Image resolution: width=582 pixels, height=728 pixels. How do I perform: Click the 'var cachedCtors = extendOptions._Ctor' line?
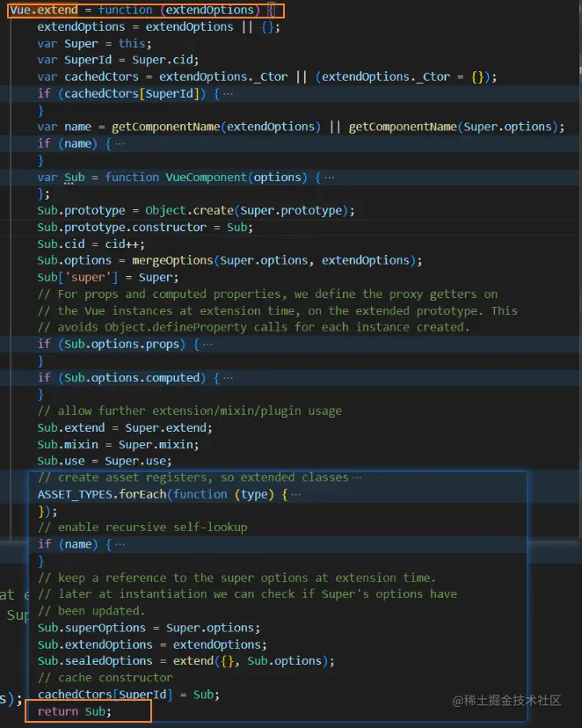(x=267, y=77)
